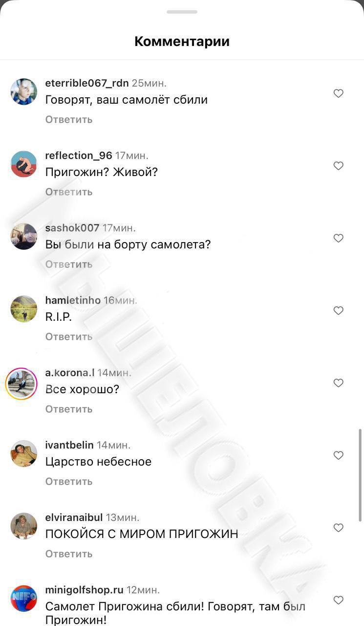Tap the minigolfshop.ru avatar
The height and width of the screenshot is (626, 364).
(24, 598)
